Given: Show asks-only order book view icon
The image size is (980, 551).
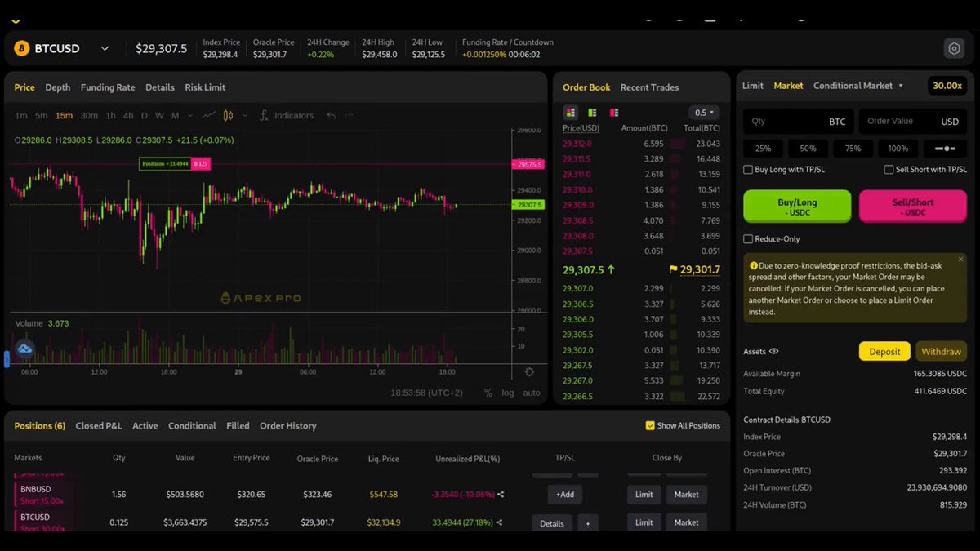Looking at the screenshot, I should pos(613,112).
